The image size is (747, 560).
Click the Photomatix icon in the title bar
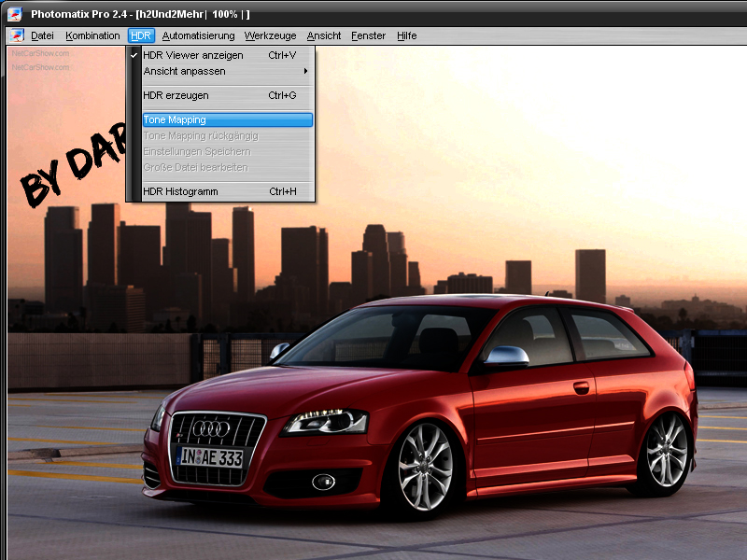[14, 14]
